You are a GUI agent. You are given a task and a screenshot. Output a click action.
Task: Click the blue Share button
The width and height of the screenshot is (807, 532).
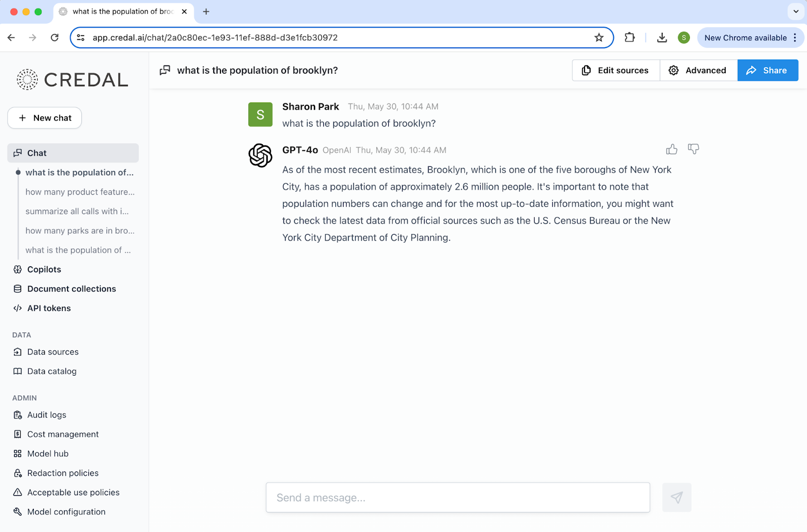(767, 71)
